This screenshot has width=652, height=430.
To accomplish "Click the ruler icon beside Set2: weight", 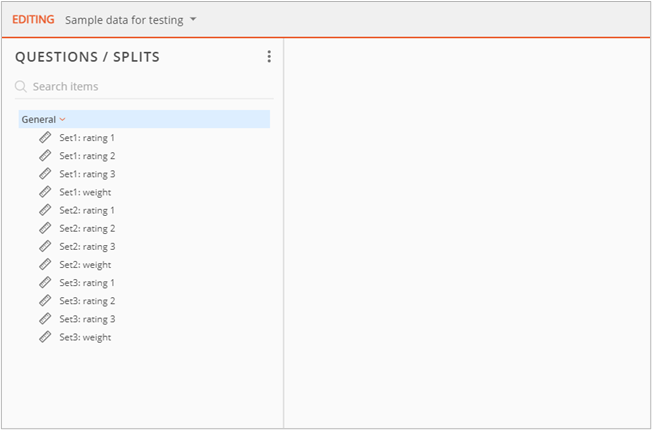I will [45, 265].
